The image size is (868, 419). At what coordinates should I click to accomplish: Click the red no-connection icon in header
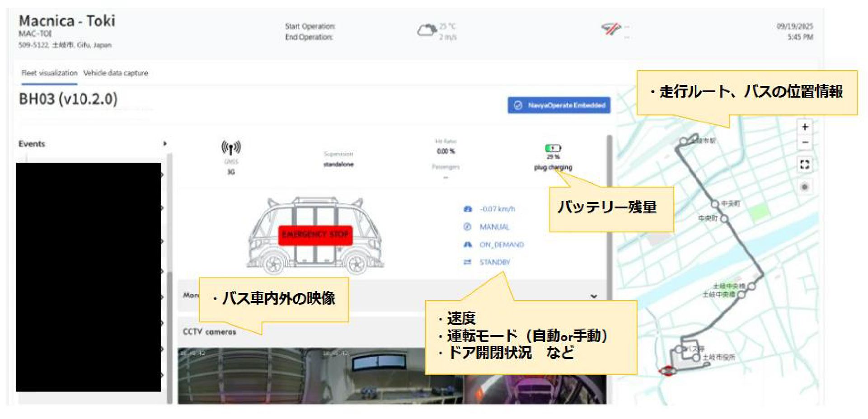611,30
